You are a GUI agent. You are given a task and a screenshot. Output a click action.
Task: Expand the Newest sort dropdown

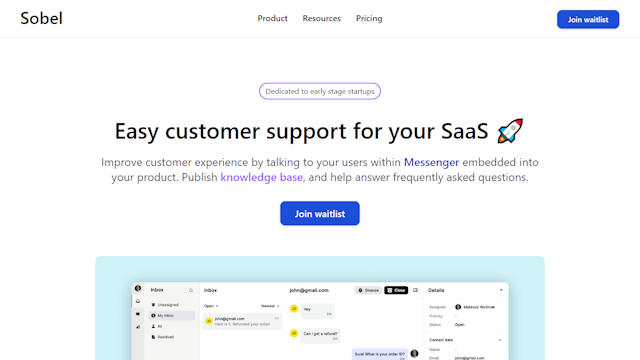pos(270,306)
